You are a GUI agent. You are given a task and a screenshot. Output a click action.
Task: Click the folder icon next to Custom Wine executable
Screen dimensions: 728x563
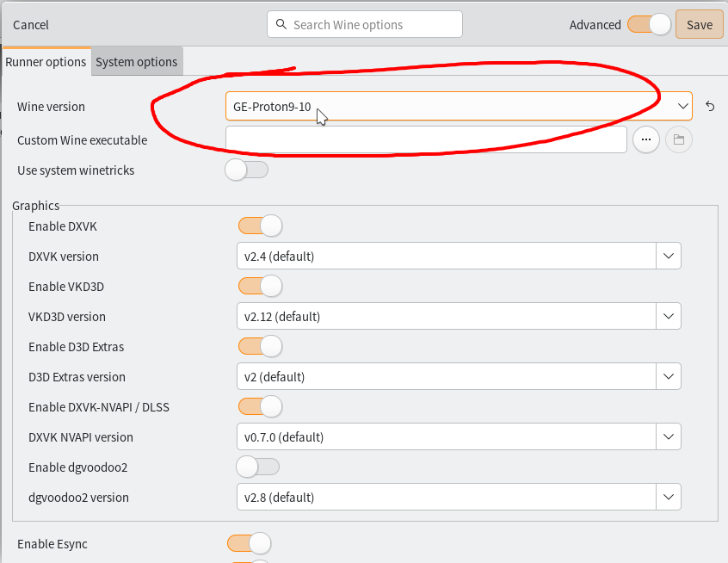679,139
